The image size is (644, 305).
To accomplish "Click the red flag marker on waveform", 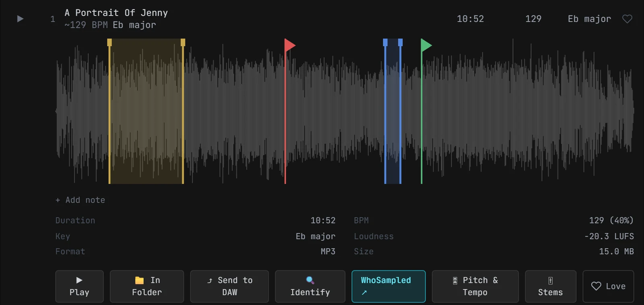I will coord(290,45).
